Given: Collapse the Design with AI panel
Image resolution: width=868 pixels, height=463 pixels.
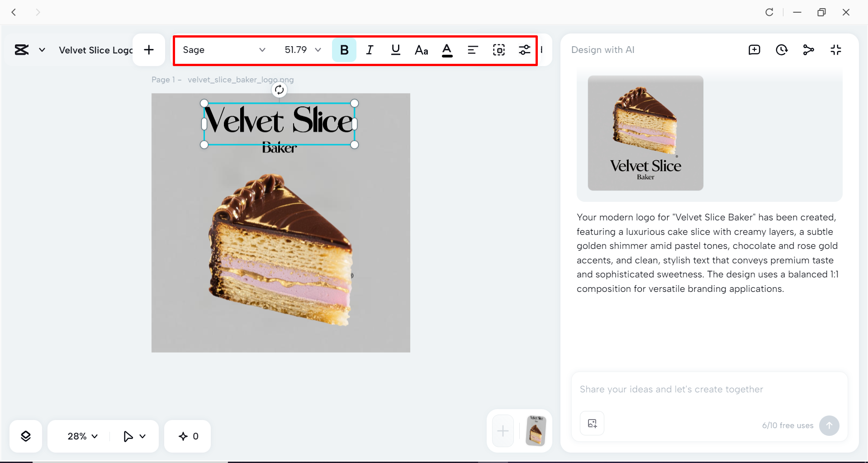Looking at the screenshot, I should pos(835,50).
